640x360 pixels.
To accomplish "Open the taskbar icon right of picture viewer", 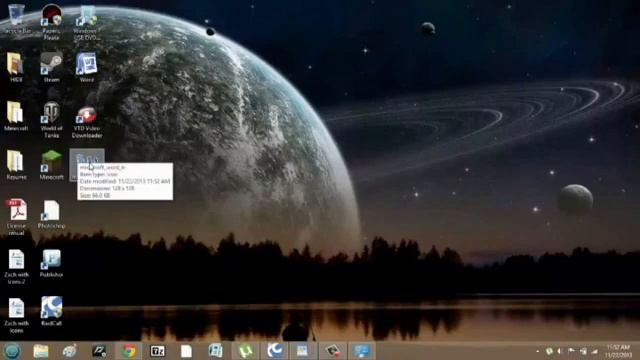I will point(333,351).
